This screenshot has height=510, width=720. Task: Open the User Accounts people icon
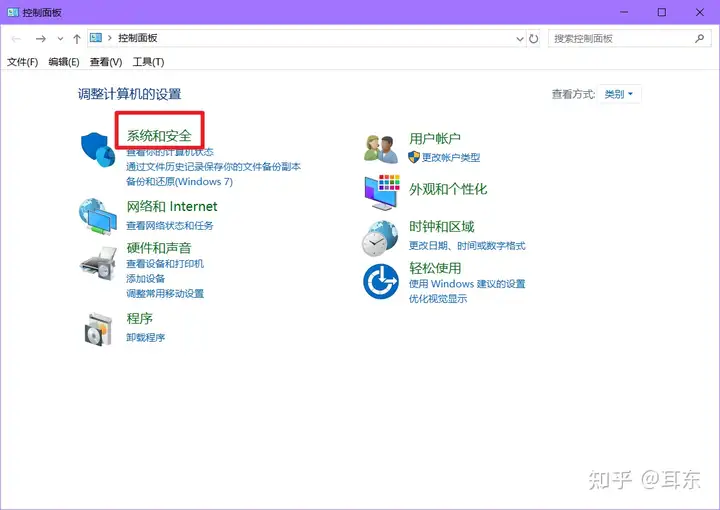(x=381, y=149)
